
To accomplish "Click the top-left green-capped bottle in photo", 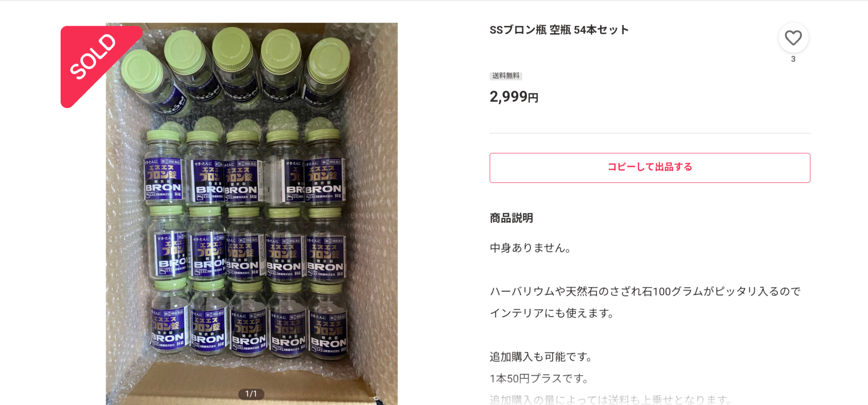I will [x=152, y=82].
